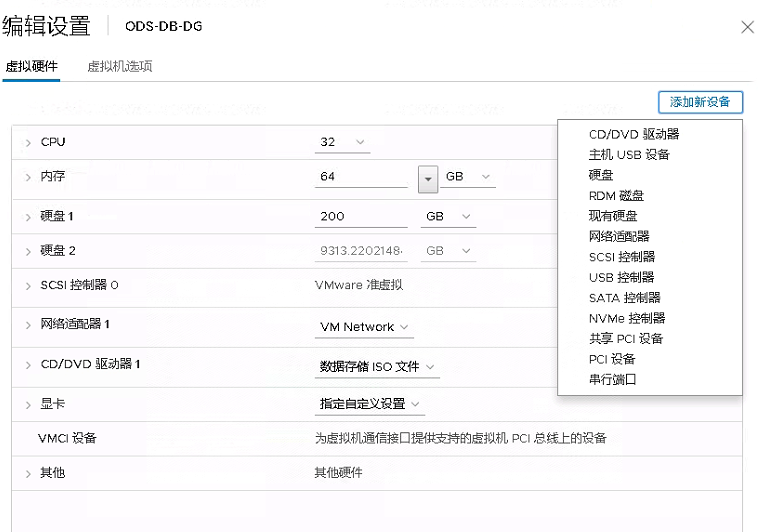Open the 数据存储 ISO 文件 dropdown
The width and height of the screenshot is (767, 532).
pyautogui.click(x=377, y=367)
